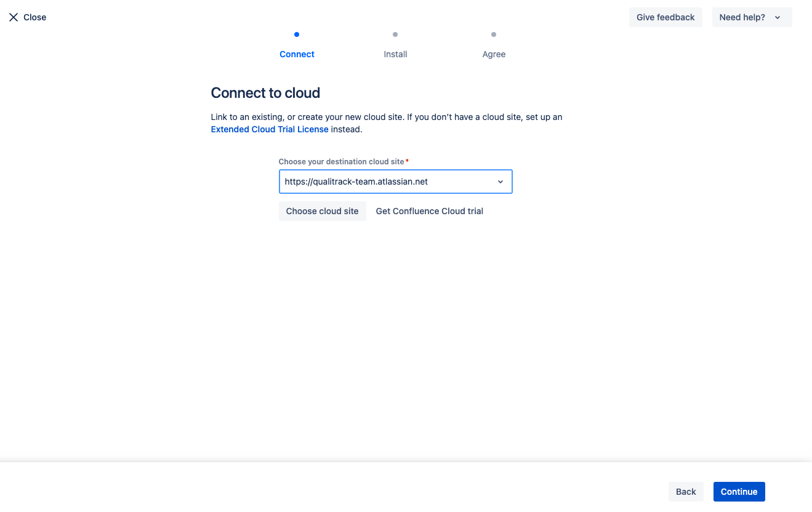Expand the Need help menu

click(x=752, y=17)
